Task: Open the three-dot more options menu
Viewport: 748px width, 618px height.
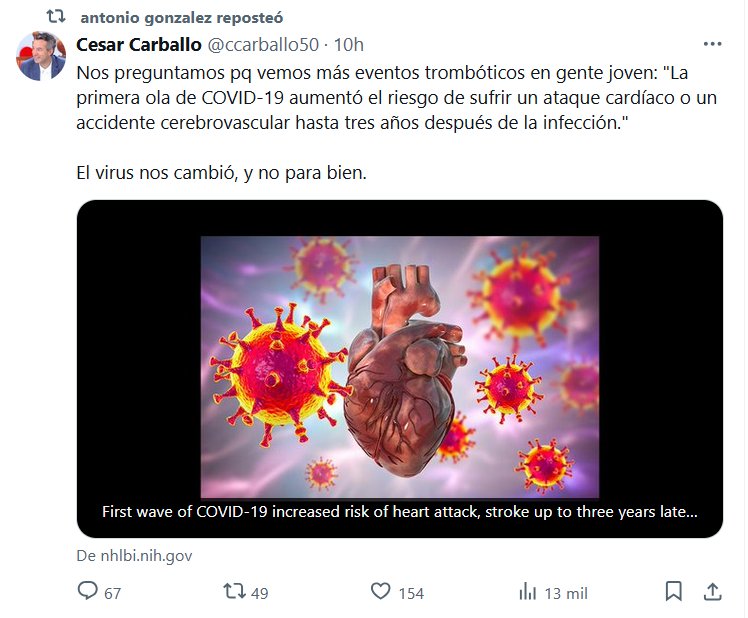Action: pos(712,44)
